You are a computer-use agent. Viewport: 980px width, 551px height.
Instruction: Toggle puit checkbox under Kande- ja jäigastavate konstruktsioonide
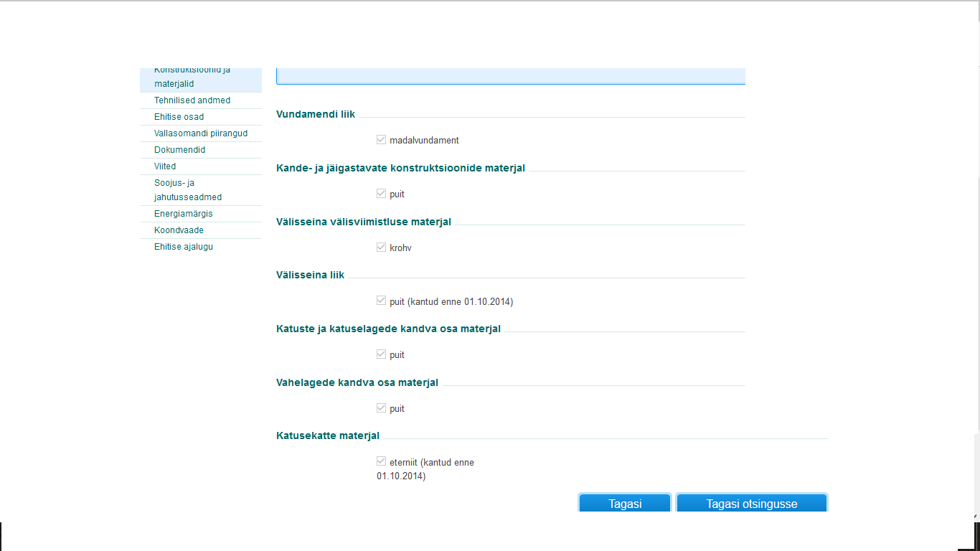coord(382,194)
